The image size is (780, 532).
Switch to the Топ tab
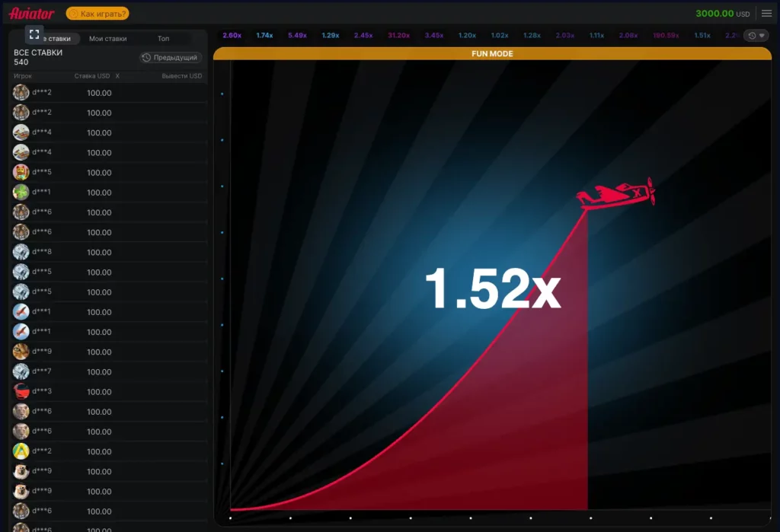point(163,39)
